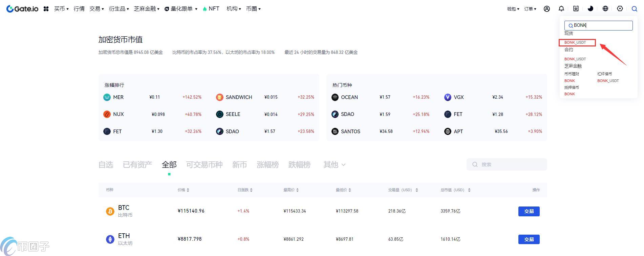Switch to the 跌幅榜 tab

coord(299,165)
